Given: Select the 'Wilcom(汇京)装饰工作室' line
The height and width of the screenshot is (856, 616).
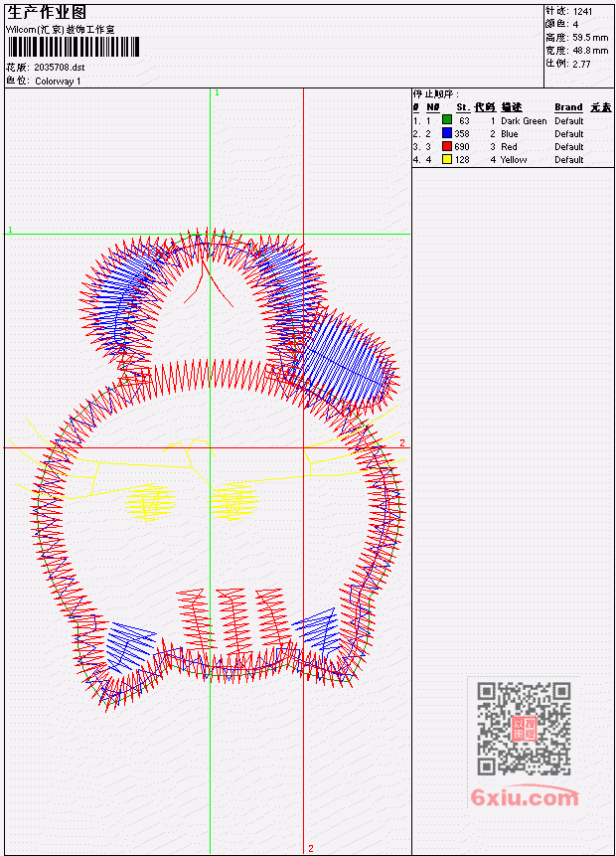Looking at the screenshot, I should click(x=61, y=30).
